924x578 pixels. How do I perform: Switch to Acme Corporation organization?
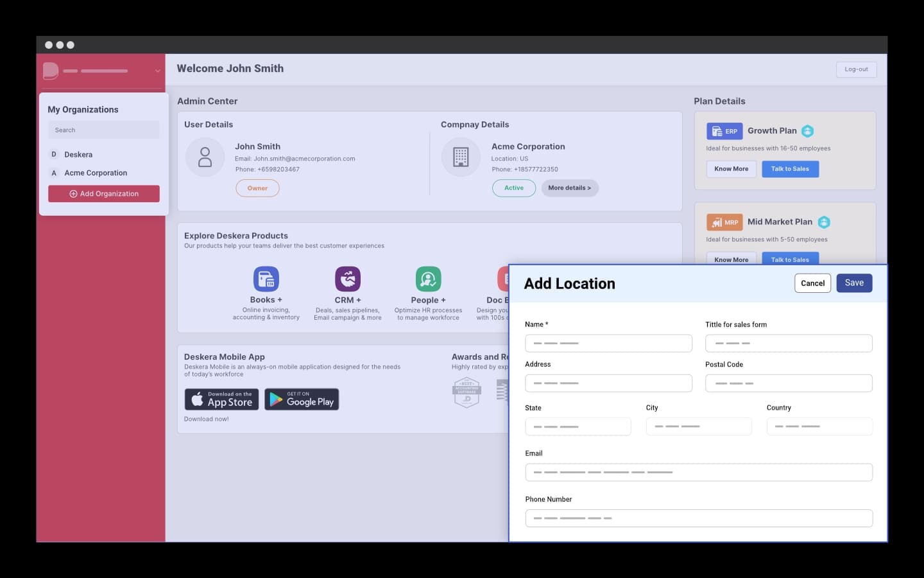(x=96, y=173)
